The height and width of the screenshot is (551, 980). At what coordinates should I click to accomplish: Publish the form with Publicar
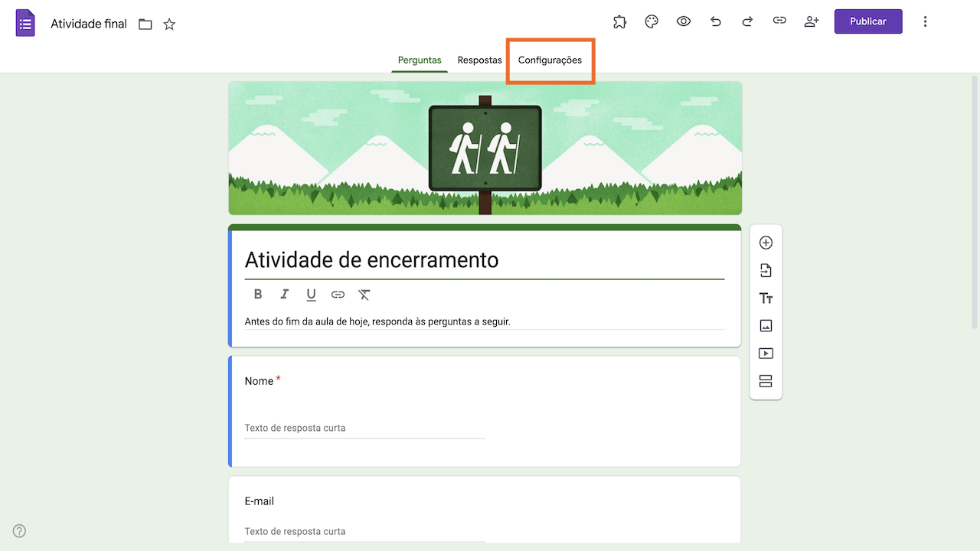pyautogui.click(x=867, y=21)
